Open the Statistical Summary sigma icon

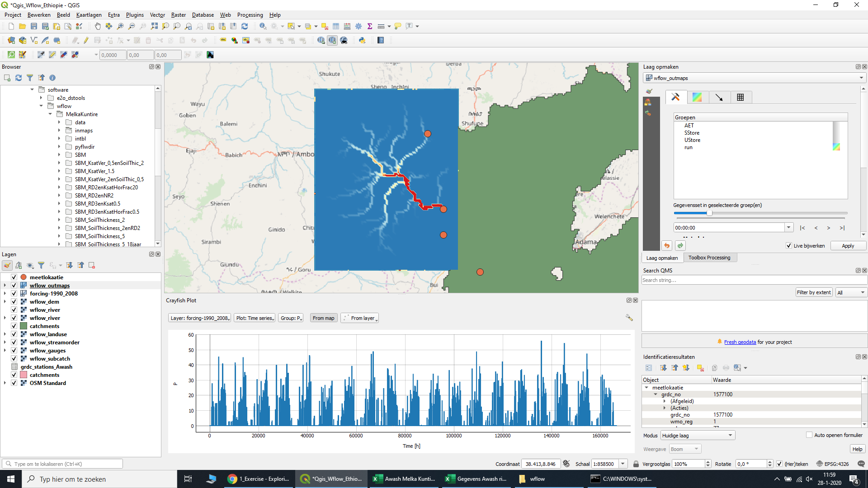click(x=370, y=26)
